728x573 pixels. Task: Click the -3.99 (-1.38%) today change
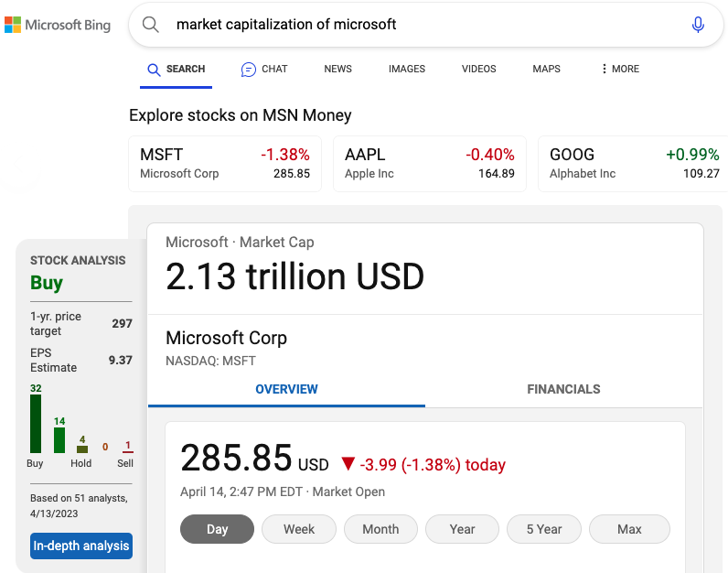[433, 465]
